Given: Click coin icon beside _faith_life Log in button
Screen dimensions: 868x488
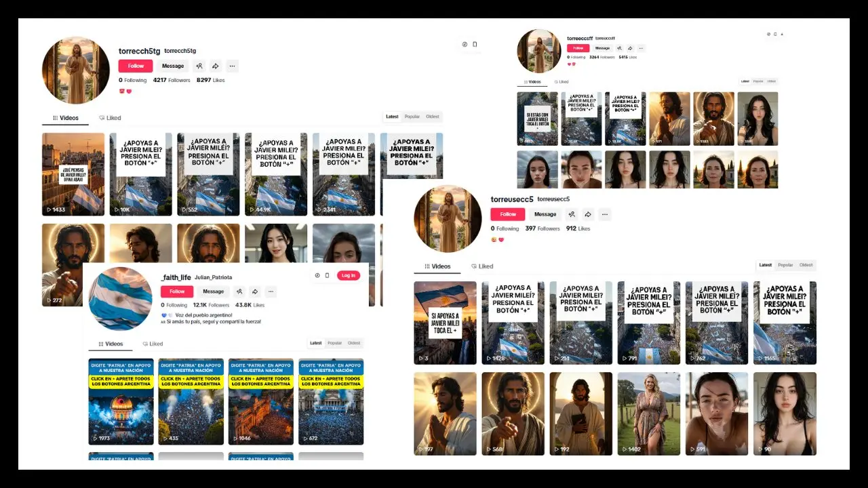Looking at the screenshot, I should point(317,275).
